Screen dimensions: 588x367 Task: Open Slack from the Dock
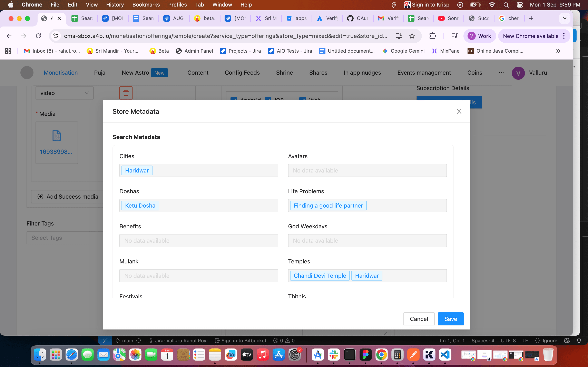tap(334, 355)
